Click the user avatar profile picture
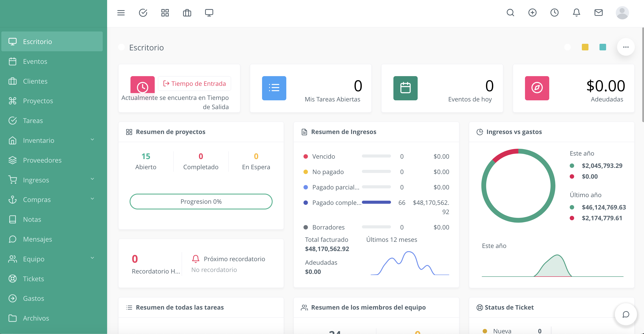Viewport: 644px width, 334px height. (x=622, y=13)
